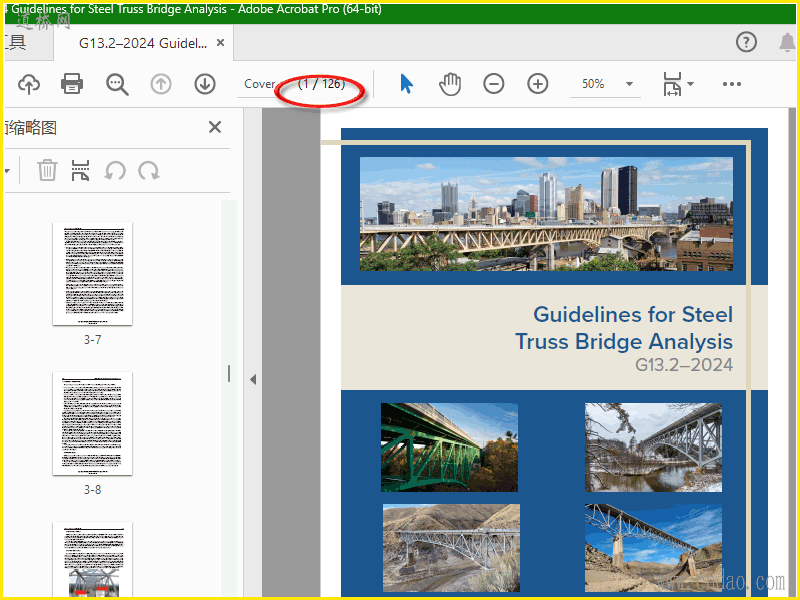Screen dimensions: 800x600
Task: Open the 50% zoom level dropdown
Action: click(x=630, y=84)
